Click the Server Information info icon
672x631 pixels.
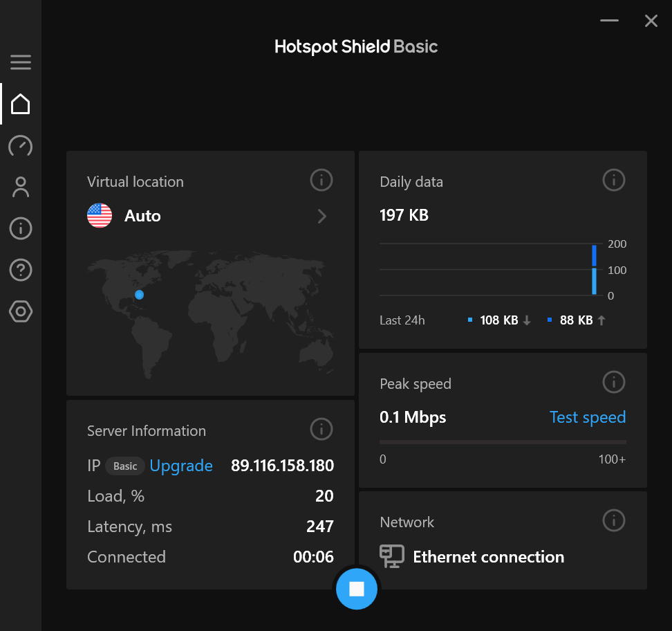(321, 429)
